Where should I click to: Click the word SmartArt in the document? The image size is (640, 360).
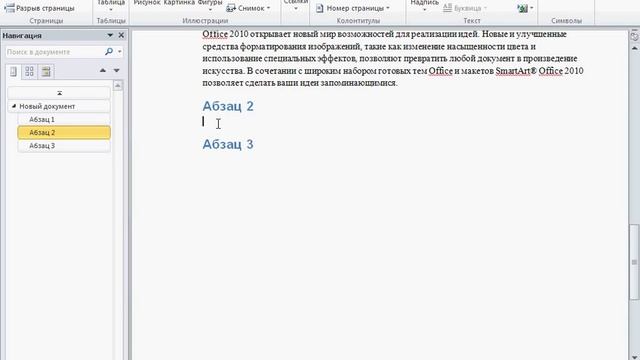(513, 71)
